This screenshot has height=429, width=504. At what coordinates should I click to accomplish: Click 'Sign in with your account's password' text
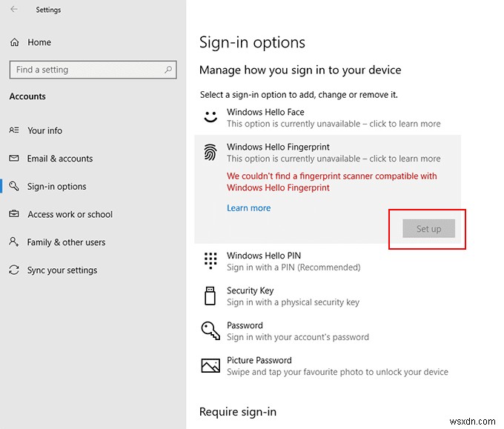[x=298, y=337]
